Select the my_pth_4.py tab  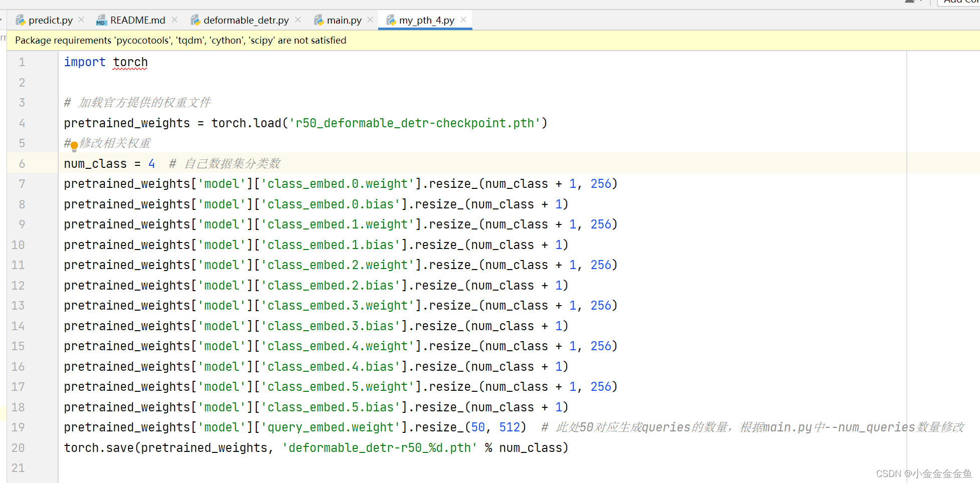click(426, 20)
